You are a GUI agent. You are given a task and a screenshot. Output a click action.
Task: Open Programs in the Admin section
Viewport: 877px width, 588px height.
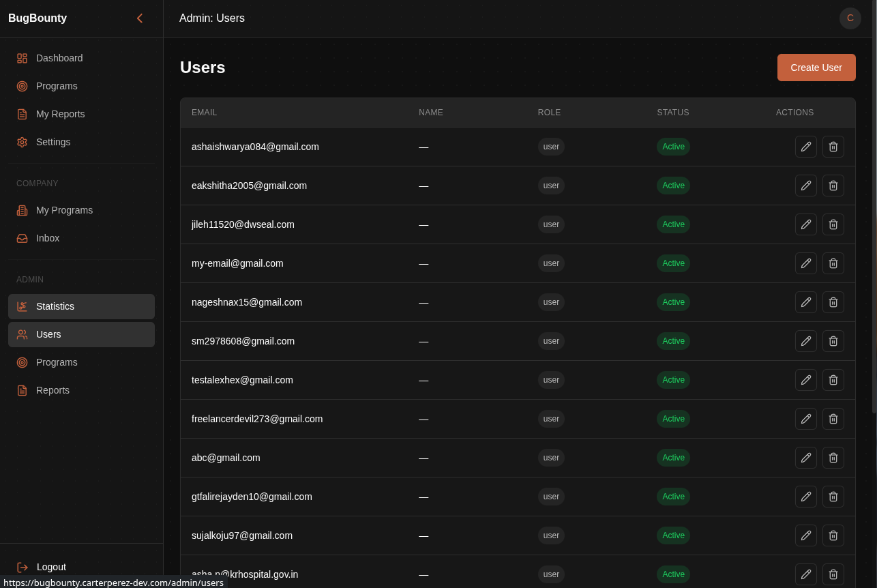pyautogui.click(x=81, y=362)
